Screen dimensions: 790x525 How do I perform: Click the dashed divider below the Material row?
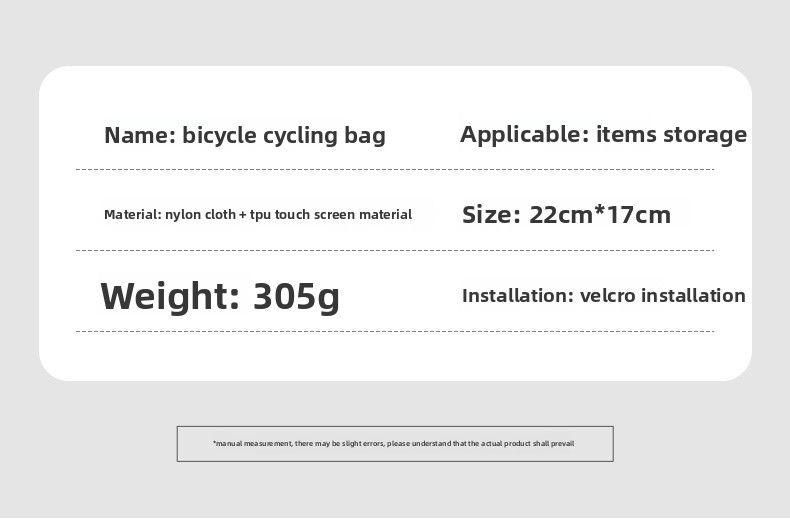coord(395,250)
